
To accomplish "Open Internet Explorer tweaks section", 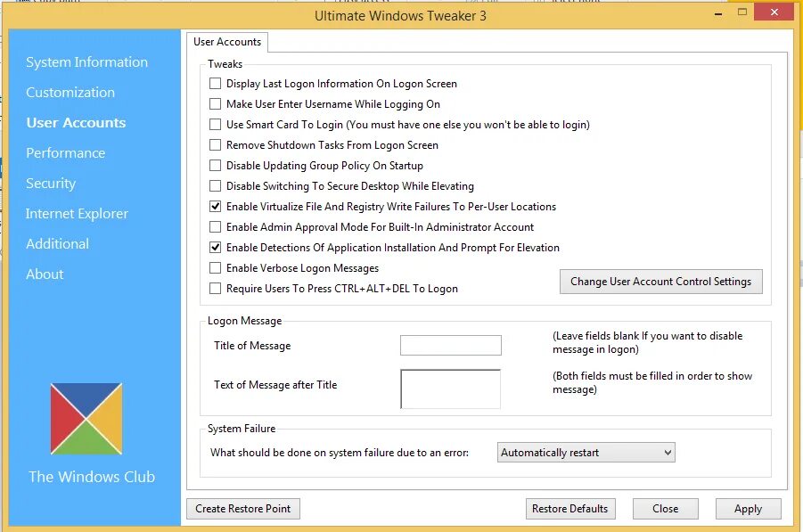I will pos(77,214).
